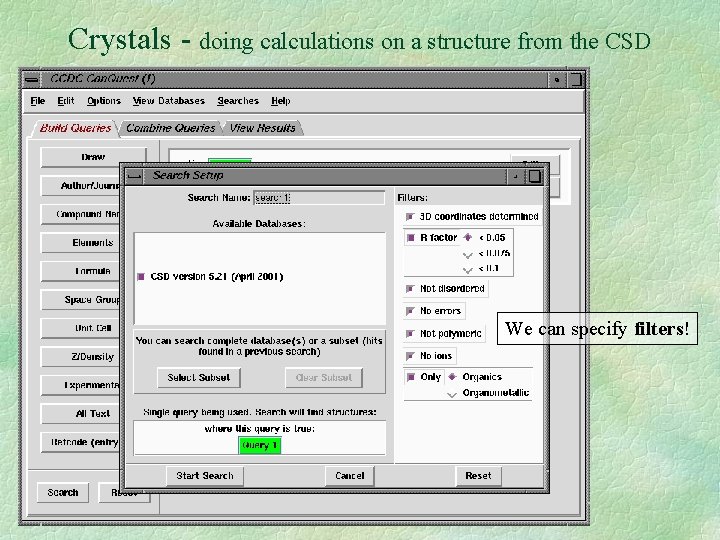Click Cancel in Search Setup
This screenshot has width=720, height=540.
point(349,476)
